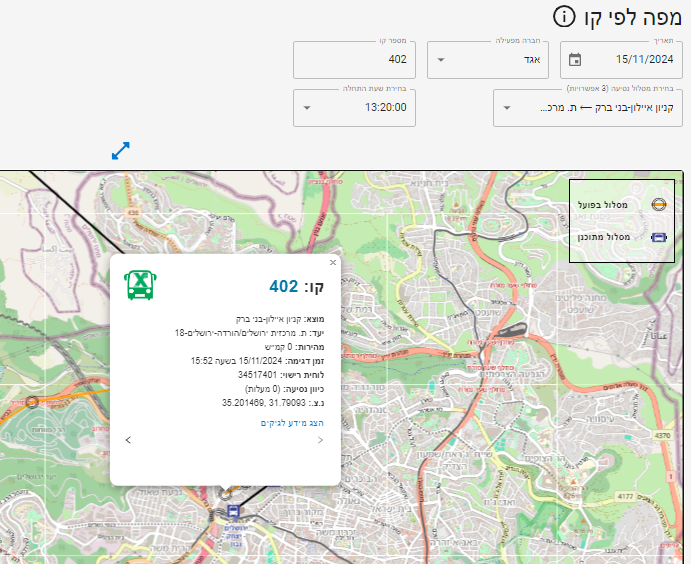Click the road number 4370 label on map
The height and width of the screenshot is (564, 691).
(x=662, y=435)
